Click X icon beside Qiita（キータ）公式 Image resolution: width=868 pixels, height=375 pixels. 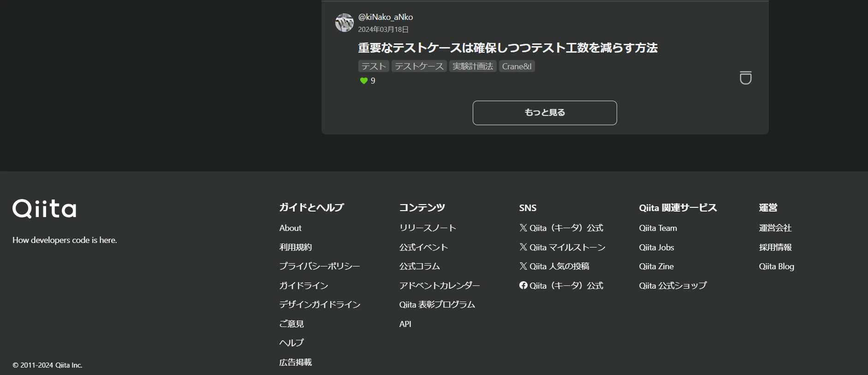tap(523, 228)
